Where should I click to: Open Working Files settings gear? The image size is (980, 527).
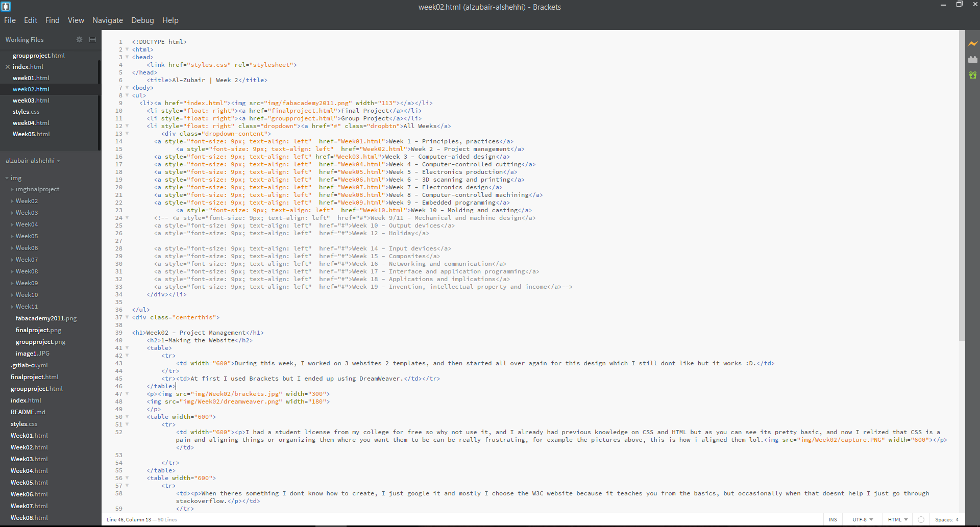point(79,39)
